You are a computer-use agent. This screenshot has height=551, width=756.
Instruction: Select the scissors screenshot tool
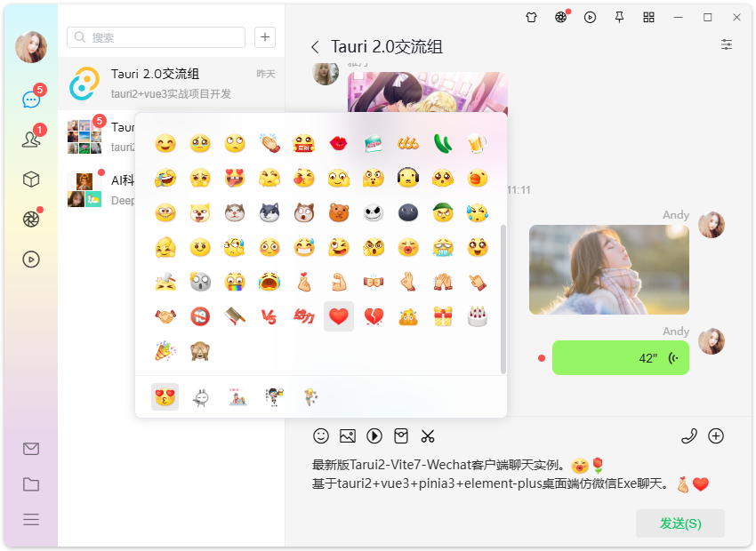(428, 436)
